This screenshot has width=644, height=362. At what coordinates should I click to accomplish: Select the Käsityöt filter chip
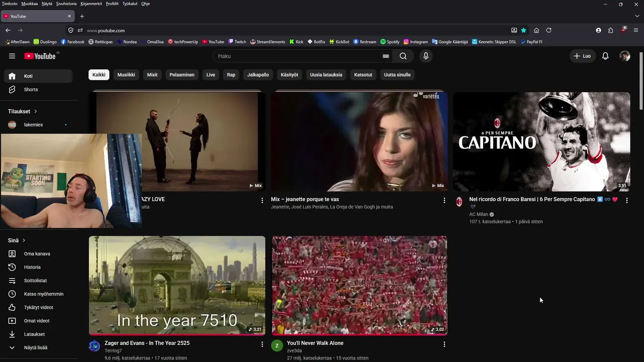[x=289, y=75]
